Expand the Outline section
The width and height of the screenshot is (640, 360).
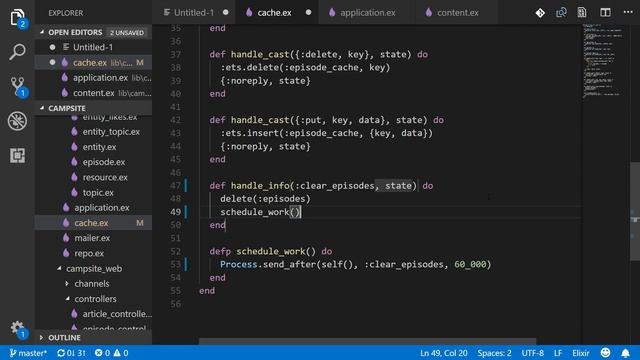pos(64,338)
